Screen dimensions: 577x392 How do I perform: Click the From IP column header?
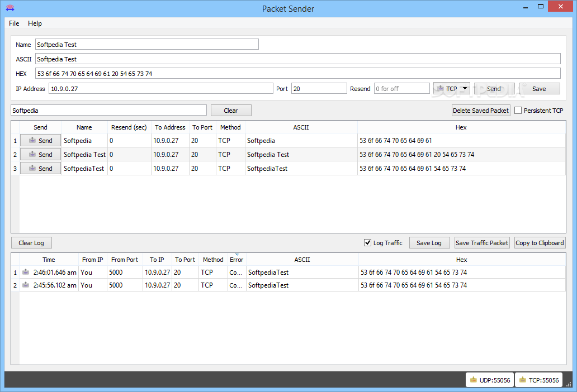click(92, 259)
